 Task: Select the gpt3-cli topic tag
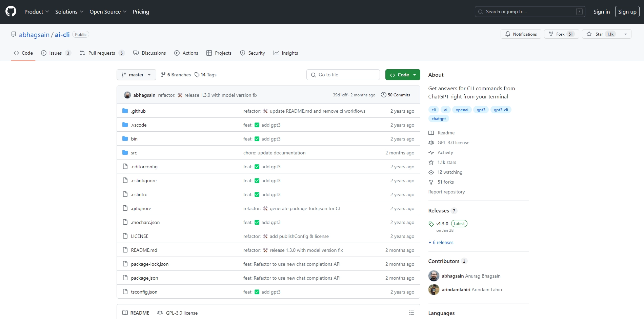[x=501, y=110]
